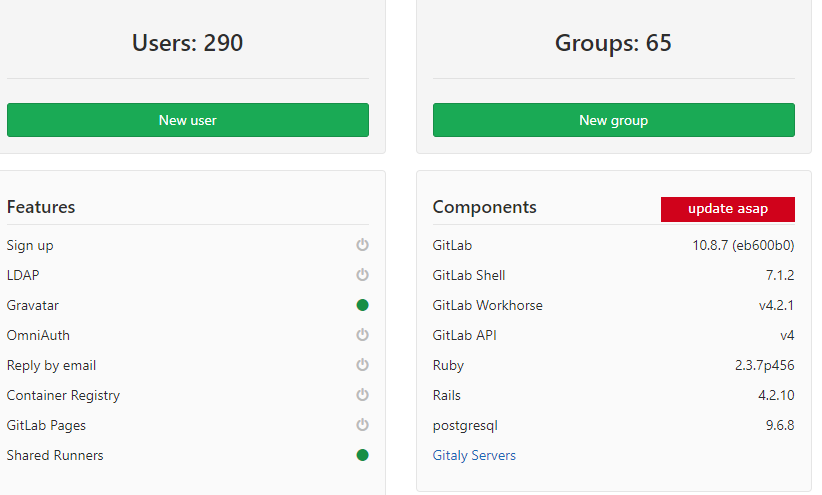Click the Container Registry power-off icon

tap(362, 395)
